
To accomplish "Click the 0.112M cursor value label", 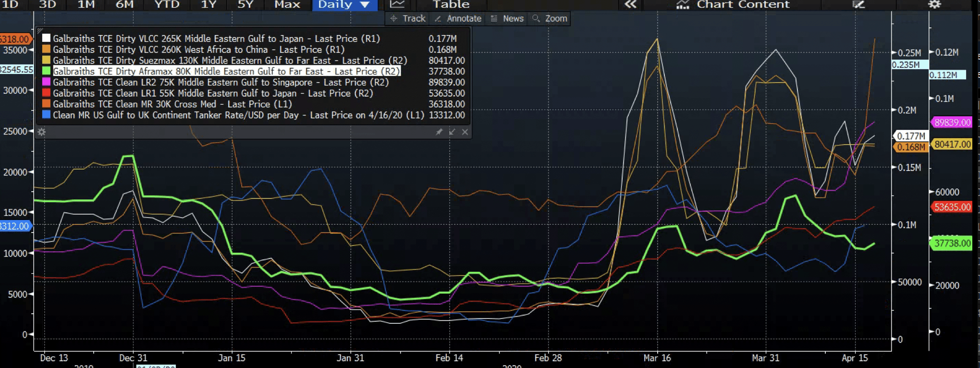I will (x=946, y=75).
